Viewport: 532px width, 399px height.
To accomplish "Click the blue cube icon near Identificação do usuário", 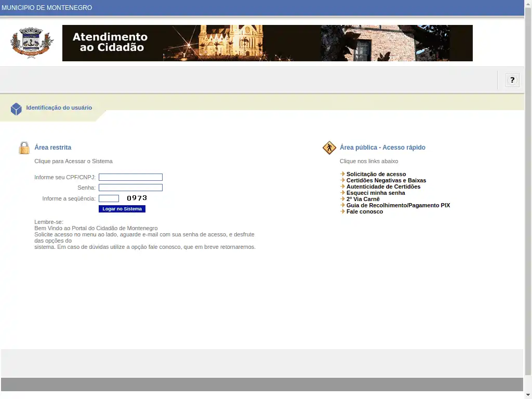I will (x=16, y=109).
